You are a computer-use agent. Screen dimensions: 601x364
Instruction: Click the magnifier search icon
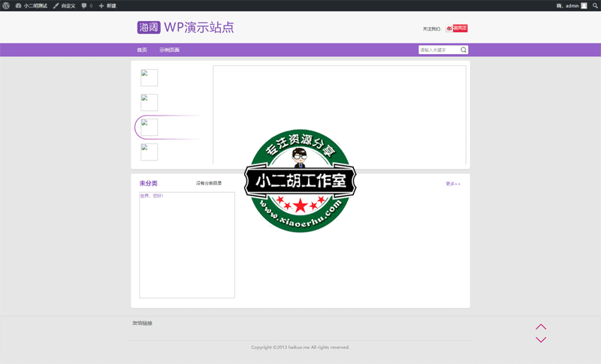point(464,50)
